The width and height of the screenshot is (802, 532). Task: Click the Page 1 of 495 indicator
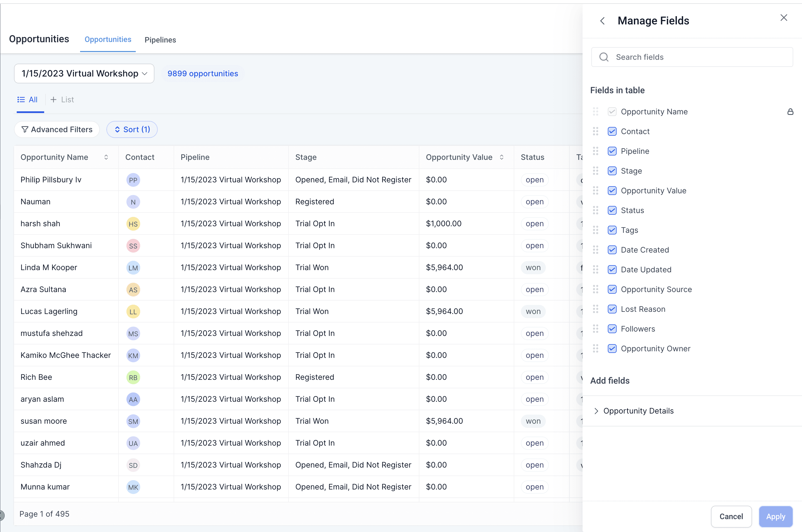pyautogui.click(x=44, y=514)
